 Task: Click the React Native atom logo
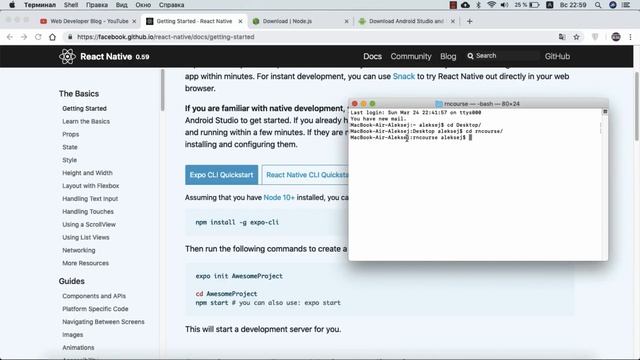click(x=67, y=56)
